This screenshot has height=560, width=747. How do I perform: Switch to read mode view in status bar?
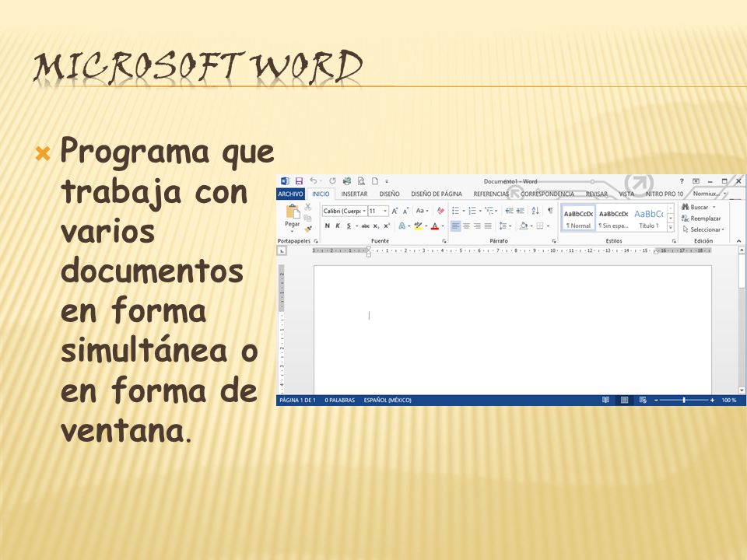pos(606,400)
